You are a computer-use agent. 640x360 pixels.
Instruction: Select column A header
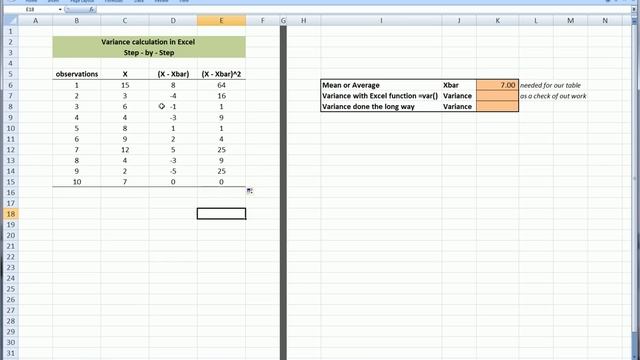(36, 20)
